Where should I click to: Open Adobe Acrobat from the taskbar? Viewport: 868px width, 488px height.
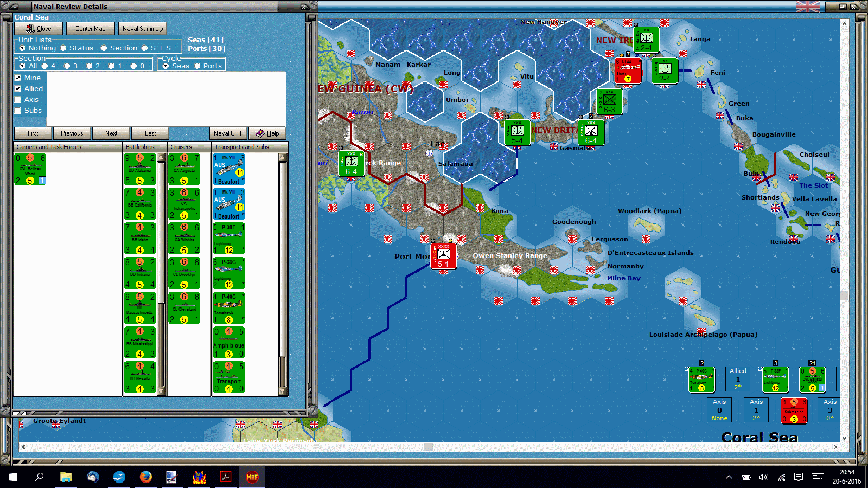pos(225,477)
